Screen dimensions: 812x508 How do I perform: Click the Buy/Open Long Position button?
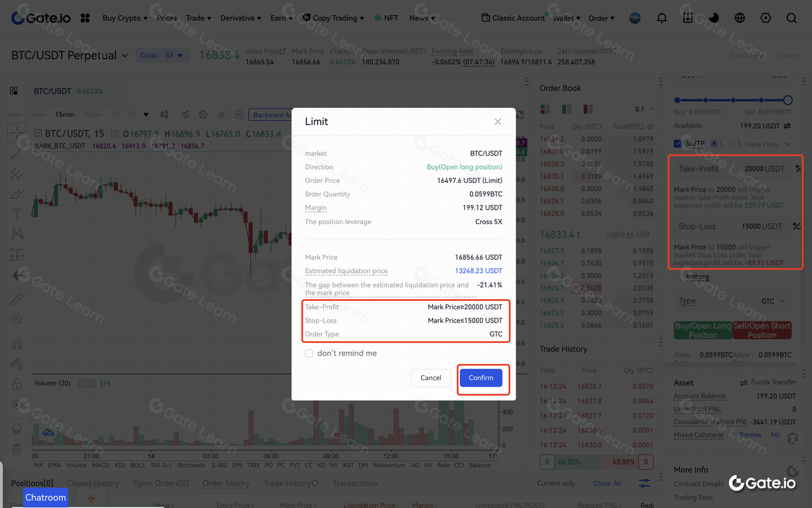click(x=703, y=330)
